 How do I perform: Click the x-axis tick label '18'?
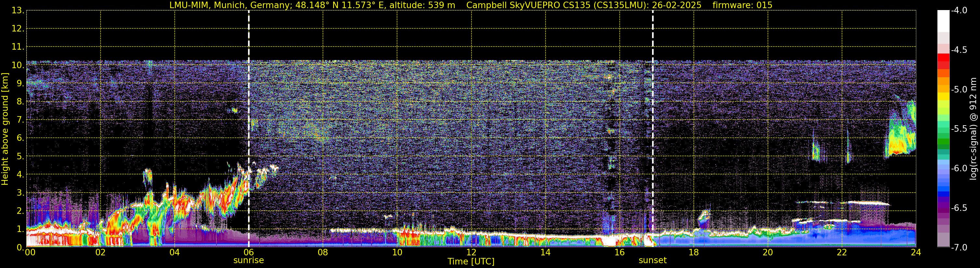[x=694, y=252]
